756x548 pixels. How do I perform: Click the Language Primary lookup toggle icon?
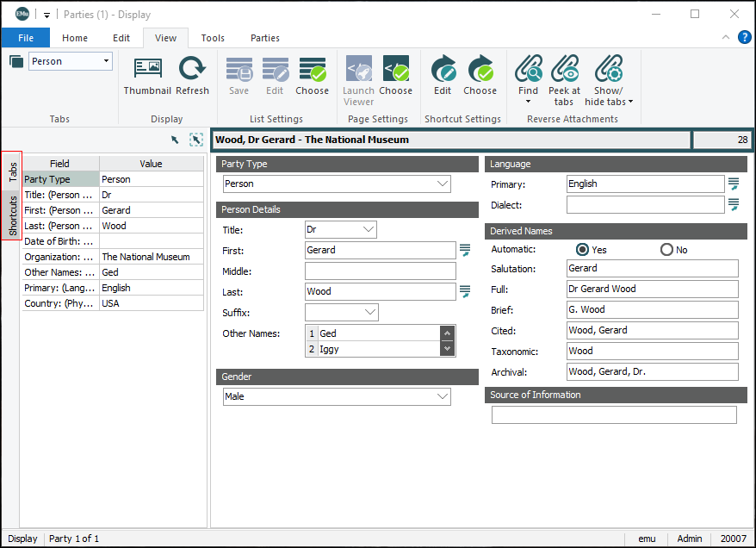tap(734, 183)
